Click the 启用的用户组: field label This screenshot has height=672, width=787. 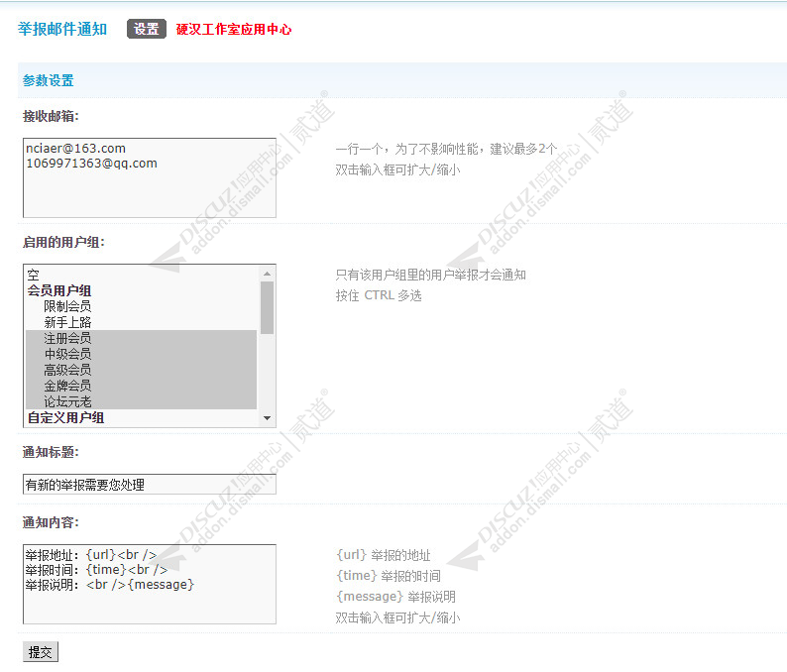pyautogui.click(x=63, y=243)
